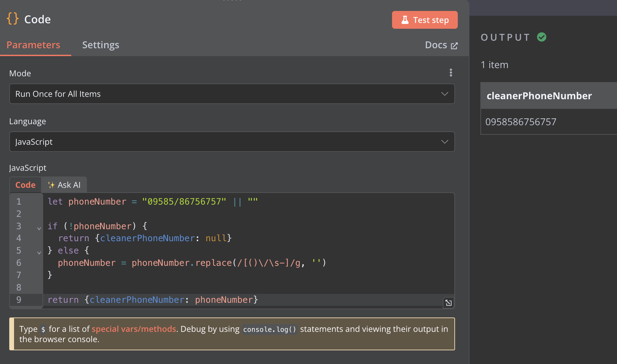Click the OUTPUT panel heading
Screen dimensions: 617x364
point(505,37)
